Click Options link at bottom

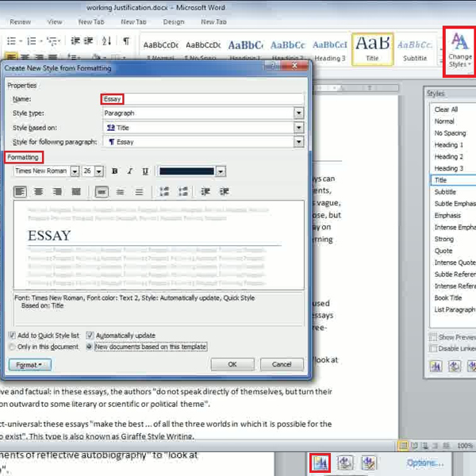coord(425,463)
